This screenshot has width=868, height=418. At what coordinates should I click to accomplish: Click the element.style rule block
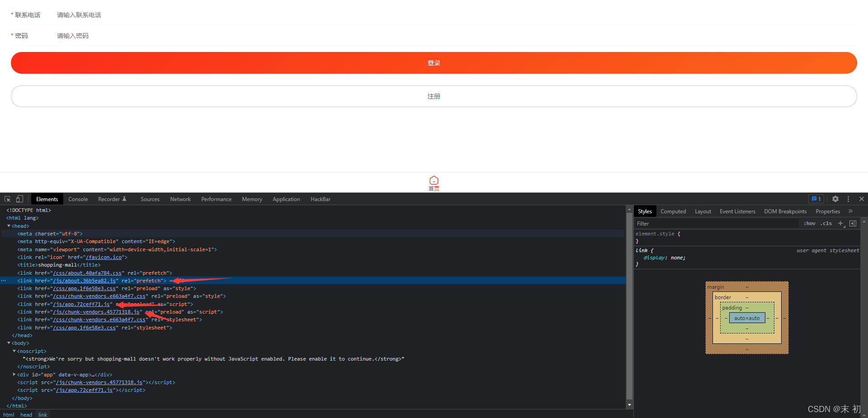coord(747,237)
